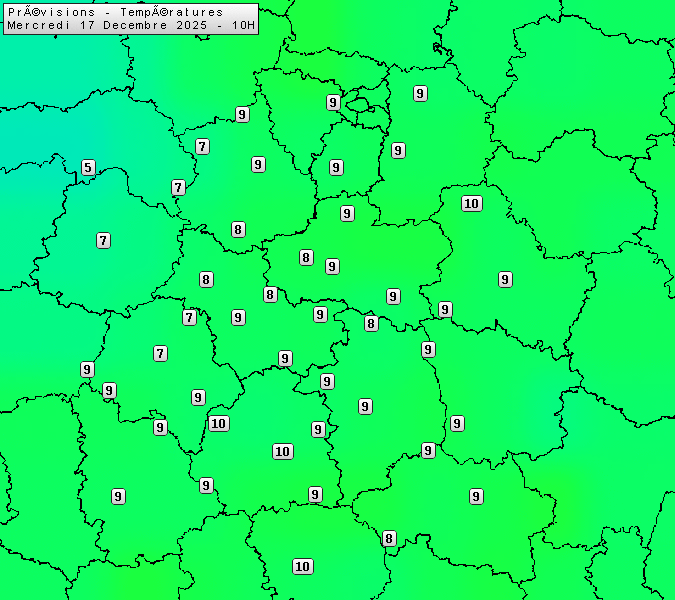This screenshot has height=600, width=675.
Task: Select the bottommost 7 temperature marker
Action: click(160, 354)
